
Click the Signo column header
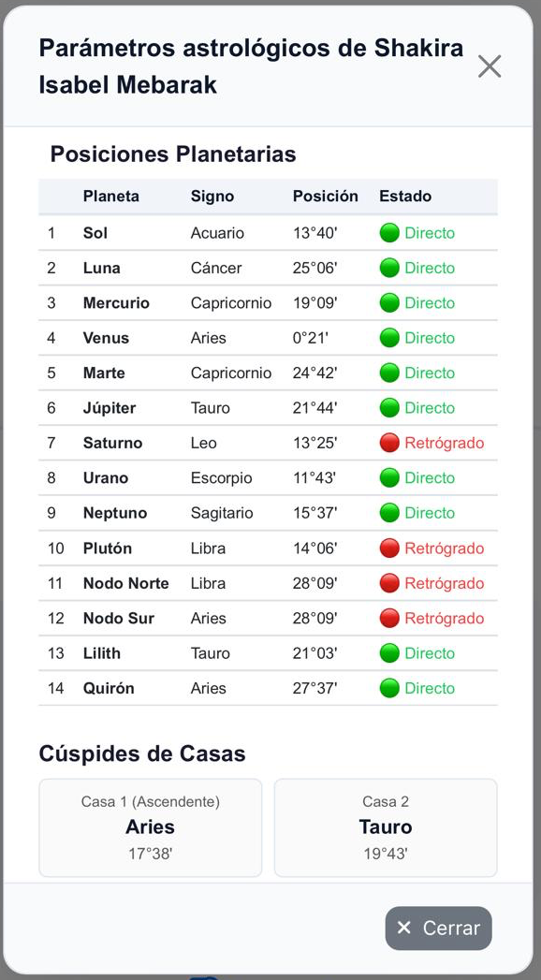(x=212, y=197)
